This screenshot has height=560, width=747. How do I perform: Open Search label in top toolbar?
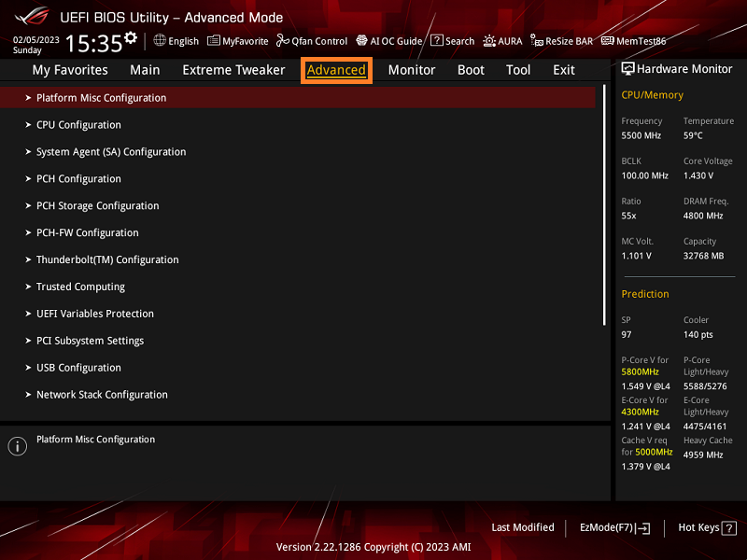[459, 41]
